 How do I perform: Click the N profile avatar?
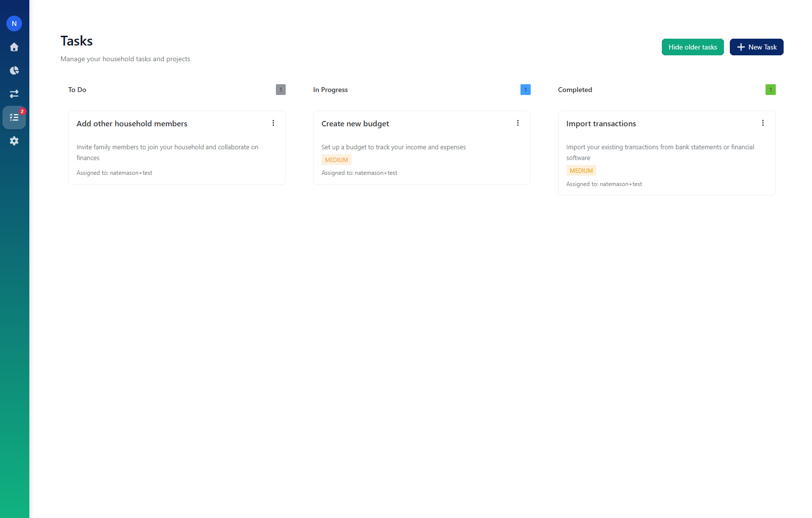tap(14, 23)
